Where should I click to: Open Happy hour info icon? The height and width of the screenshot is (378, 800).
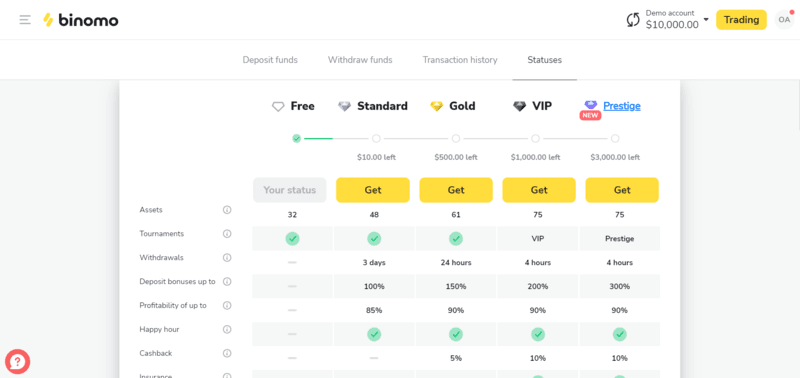pos(227,330)
